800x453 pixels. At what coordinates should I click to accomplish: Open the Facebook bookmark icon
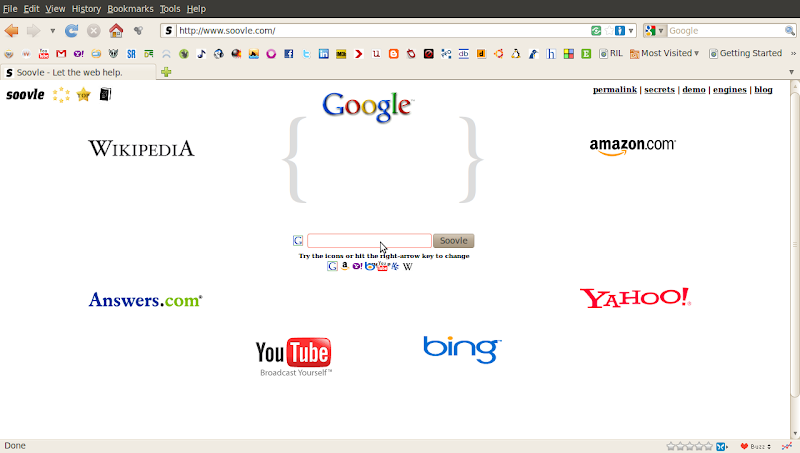tap(289, 53)
